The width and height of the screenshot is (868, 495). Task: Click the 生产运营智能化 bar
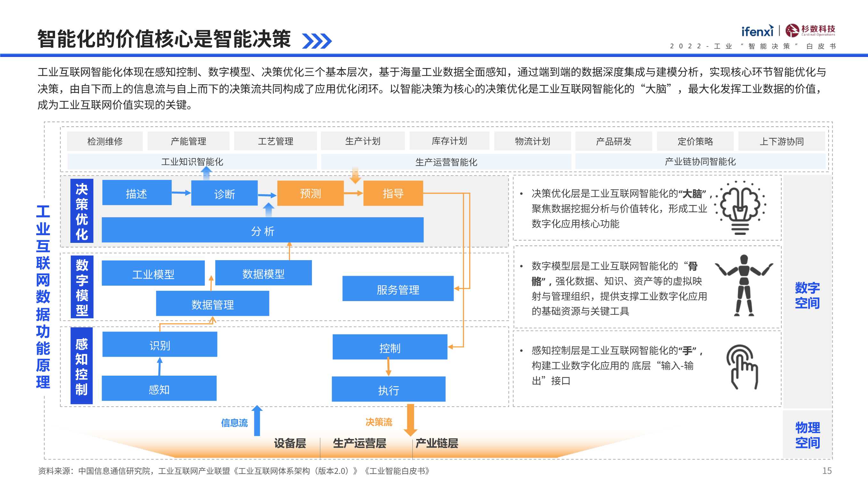point(446,162)
